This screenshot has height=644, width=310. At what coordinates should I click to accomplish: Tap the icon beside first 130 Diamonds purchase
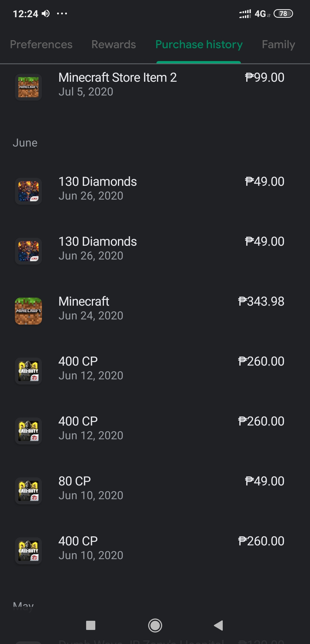pyautogui.click(x=28, y=191)
